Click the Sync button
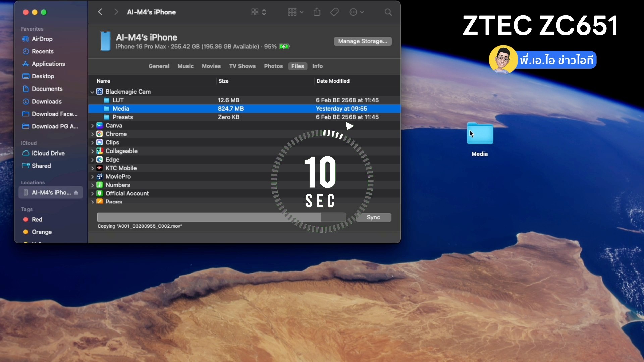This screenshot has height=362, width=644. pos(373,217)
